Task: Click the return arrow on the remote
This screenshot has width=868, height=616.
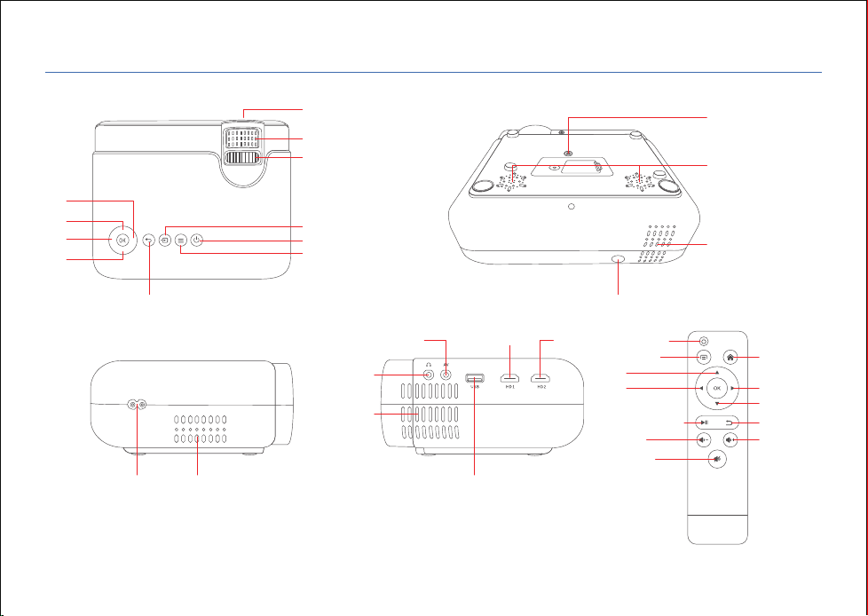Action: [x=729, y=423]
